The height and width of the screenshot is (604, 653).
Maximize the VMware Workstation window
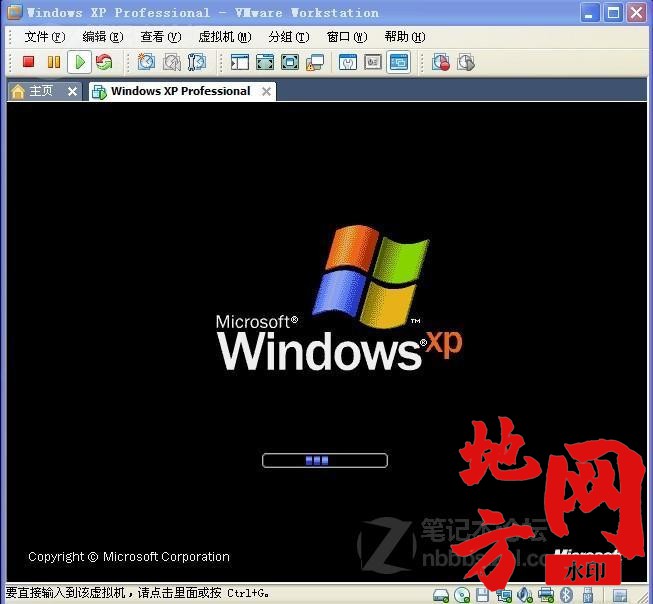pos(613,12)
